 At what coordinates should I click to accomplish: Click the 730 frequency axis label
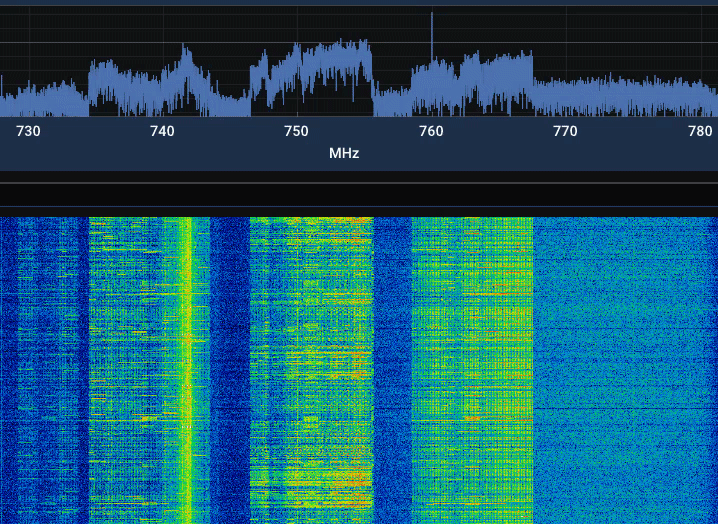pos(28,131)
